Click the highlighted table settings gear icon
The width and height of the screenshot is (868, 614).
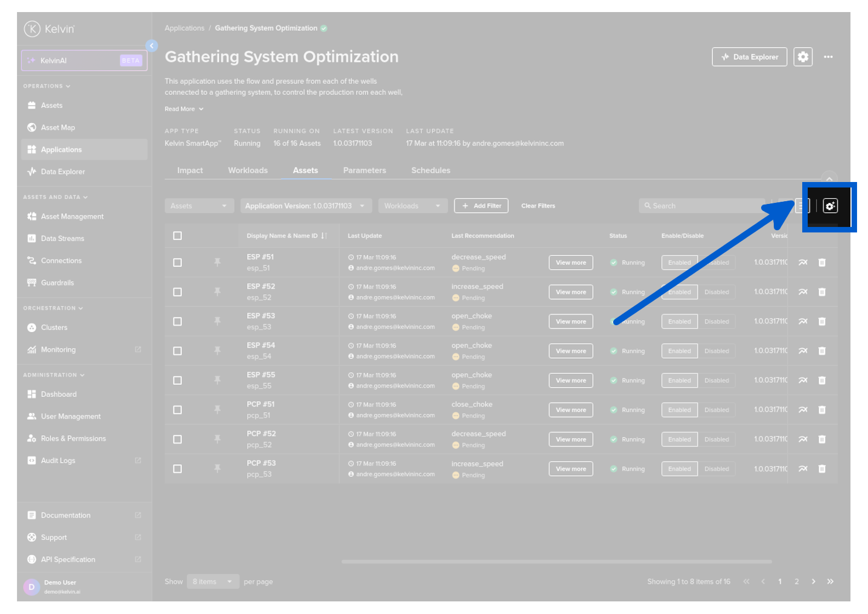830,206
